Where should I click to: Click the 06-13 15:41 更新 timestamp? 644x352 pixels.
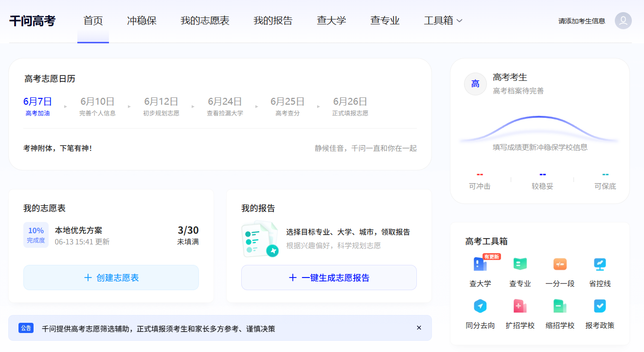[x=82, y=242]
